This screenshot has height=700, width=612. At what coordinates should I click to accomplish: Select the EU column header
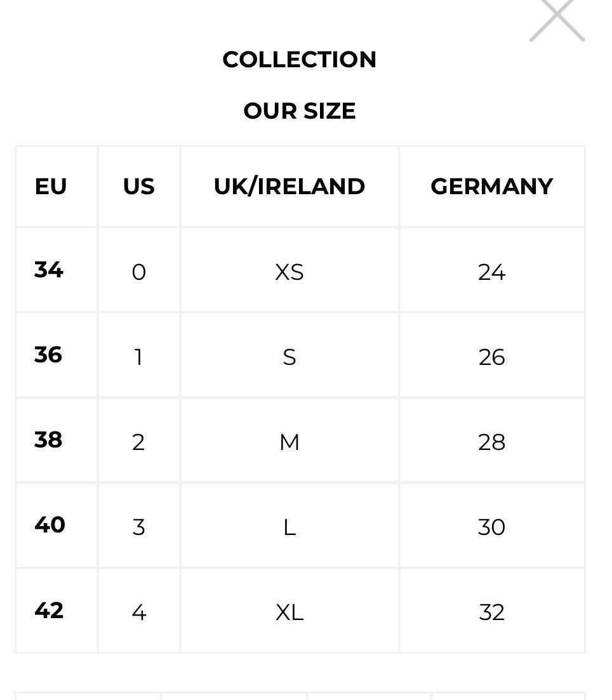[x=57, y=187]
